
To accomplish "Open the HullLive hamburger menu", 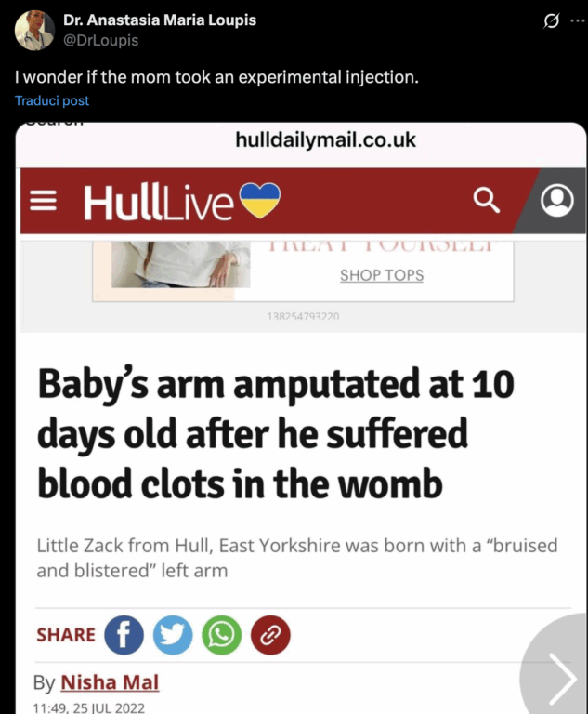I will tap(44, 202).
